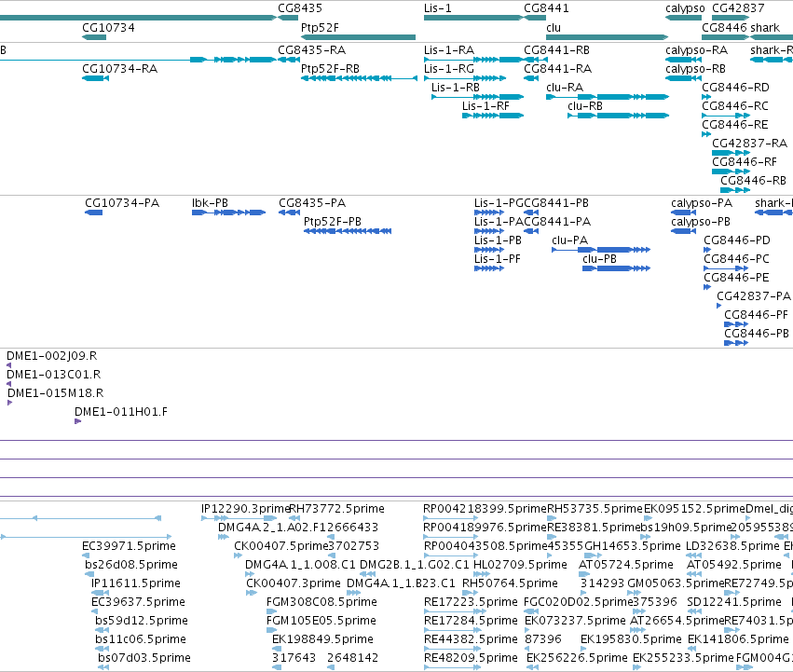
Task: Select the Lis-1 gene bar
Action: (x=472, y=18)
